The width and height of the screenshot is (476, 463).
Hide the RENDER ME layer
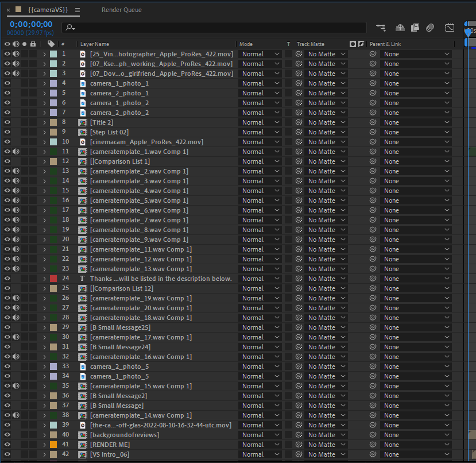point(7,445)
